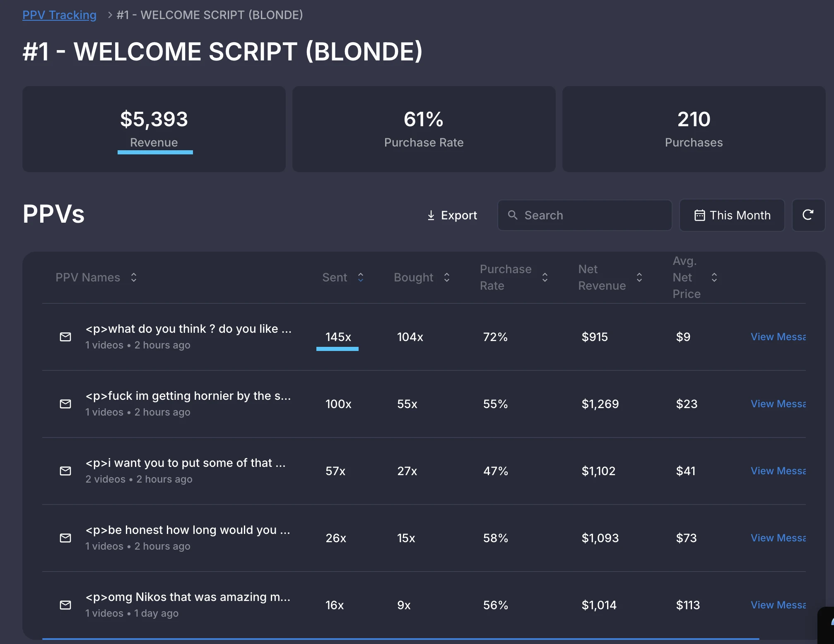Select the Revenue stat card

click(x=154, y=129)
